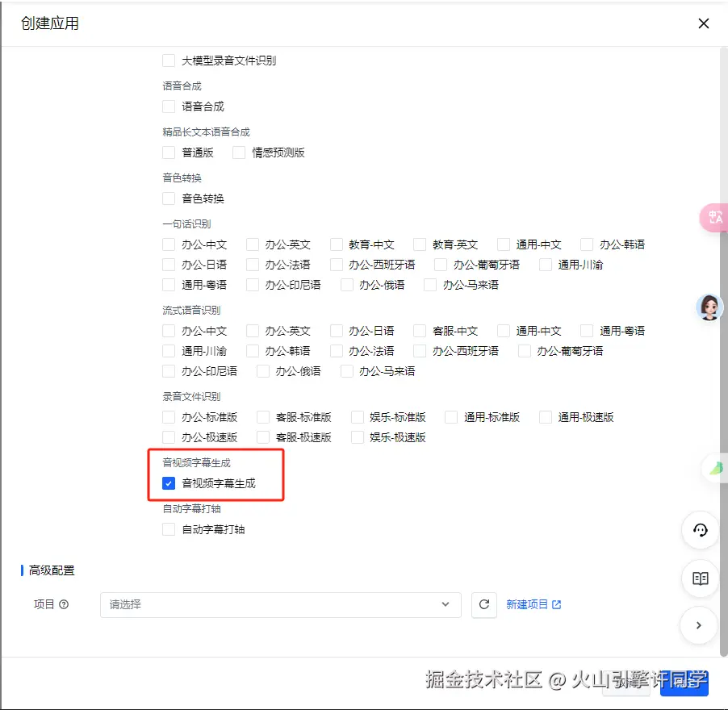
Task: Tick the 情感预测版 checkbox
Action: pyautogui.click(x=239, y=152)
